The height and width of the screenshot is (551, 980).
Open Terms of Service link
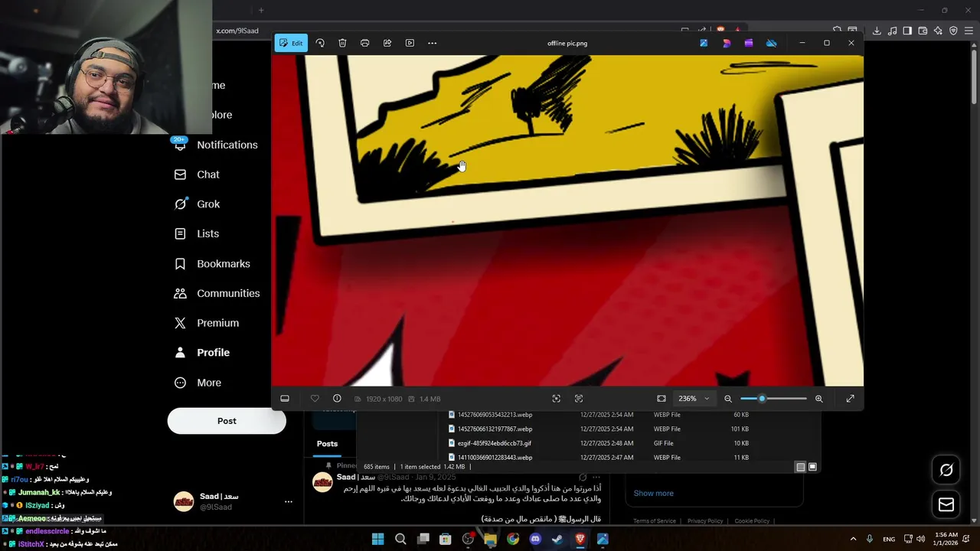tap(655, 521)
